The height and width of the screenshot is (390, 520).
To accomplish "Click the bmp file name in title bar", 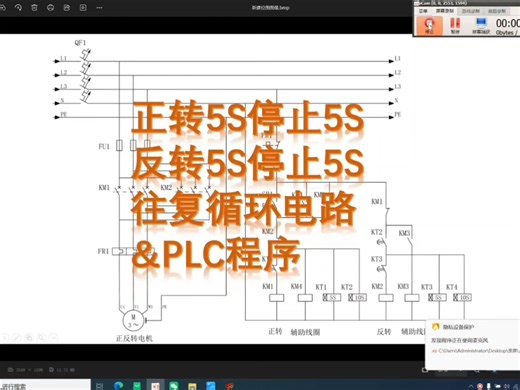I will [271, 7].
